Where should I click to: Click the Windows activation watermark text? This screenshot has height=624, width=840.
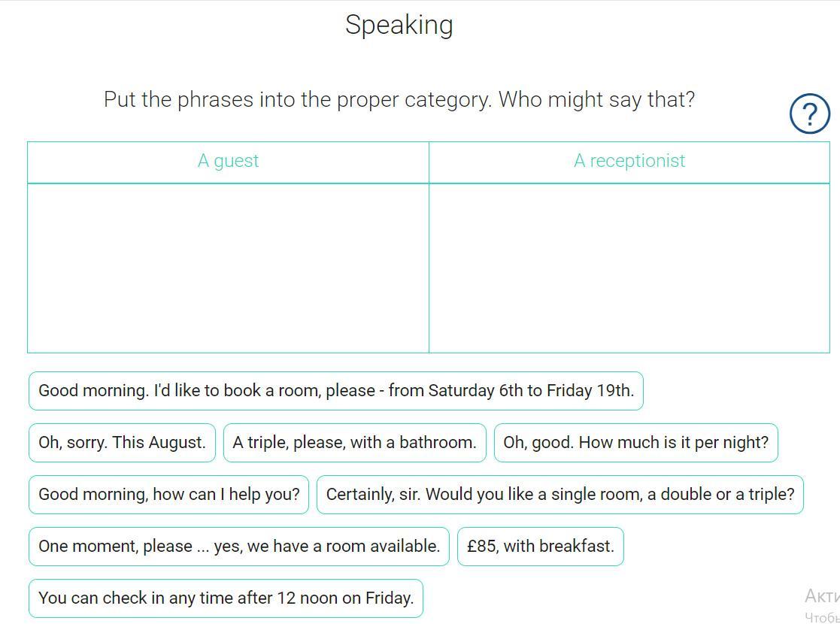(x=822, y=597)
